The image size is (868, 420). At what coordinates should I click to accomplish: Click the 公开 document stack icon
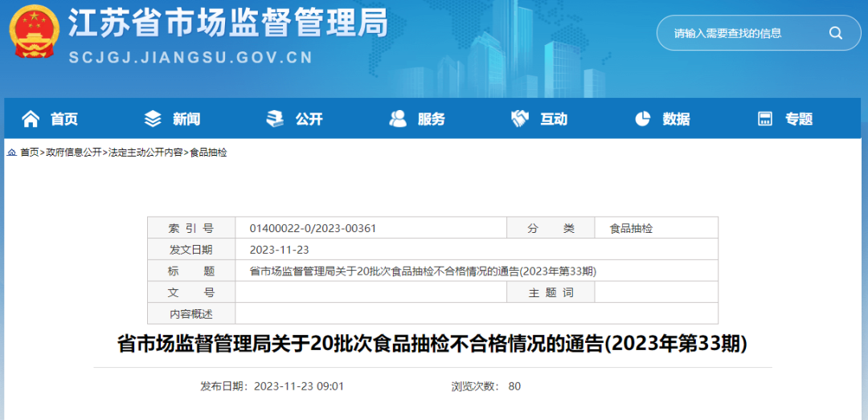[x=275, y=119]
